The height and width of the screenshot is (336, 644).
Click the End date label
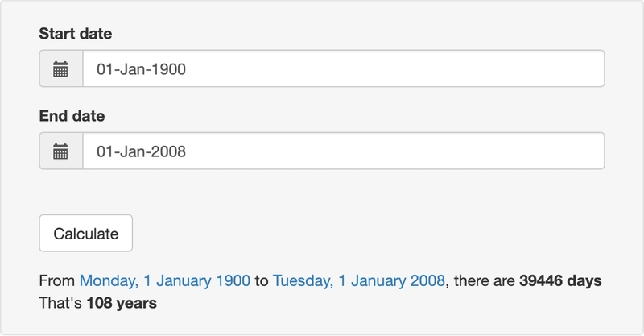[72, 116]
